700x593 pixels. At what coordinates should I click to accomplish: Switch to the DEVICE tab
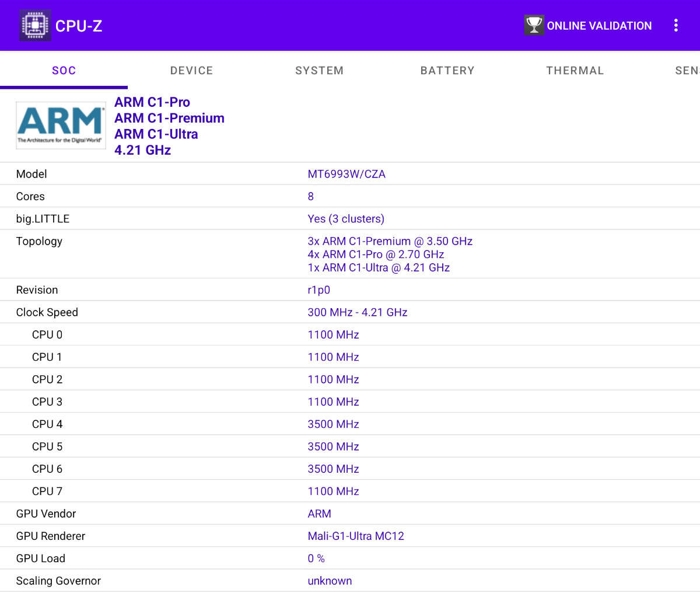pyautogui.click(x=191, y=71)
